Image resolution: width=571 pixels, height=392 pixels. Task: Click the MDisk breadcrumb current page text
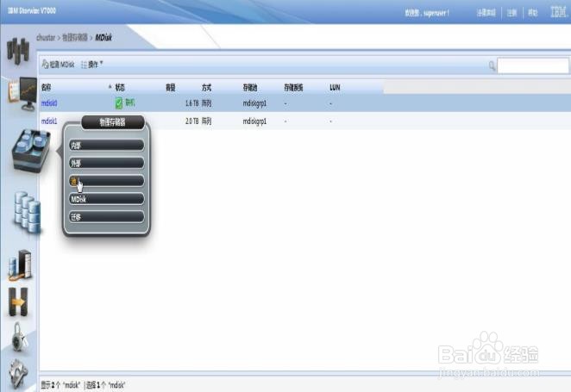[104, 37]
